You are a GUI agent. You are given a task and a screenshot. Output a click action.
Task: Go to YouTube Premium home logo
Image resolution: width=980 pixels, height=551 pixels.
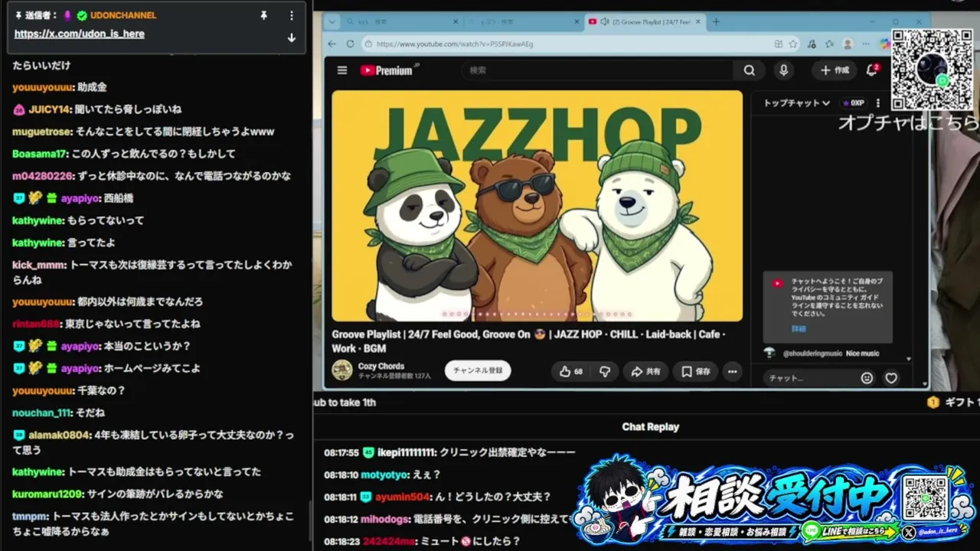[390, 70]
